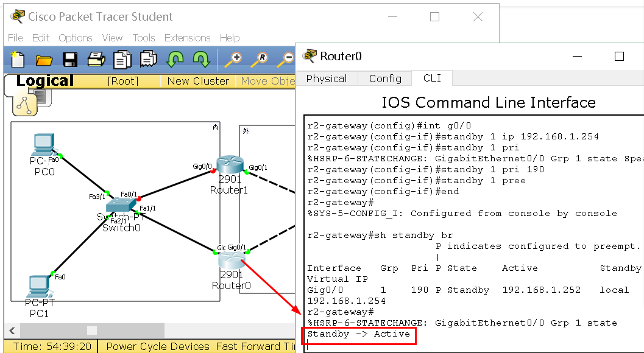Click the New file toolbar icon
Screen dimensions: 644x353
[x=17, y=60]
